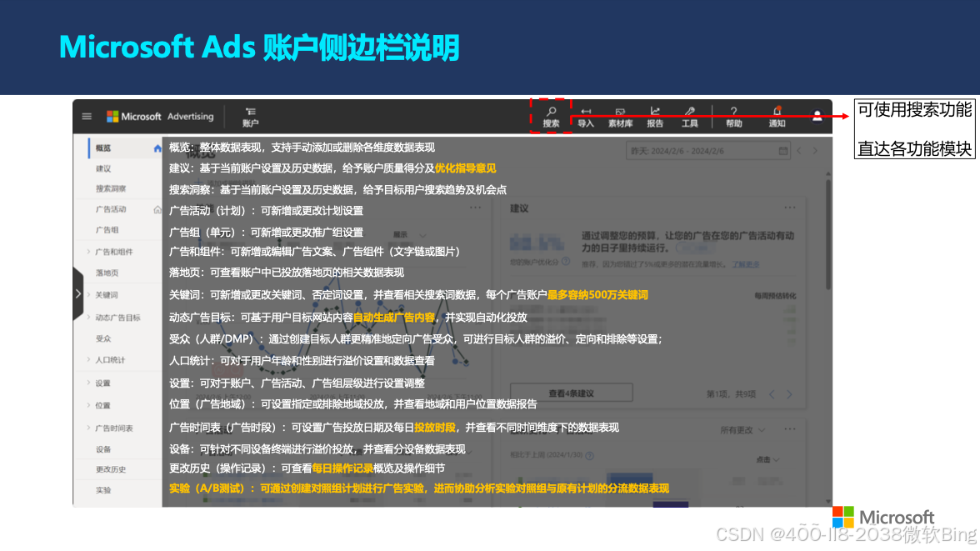Select 更改历史 in sidebar

point(111,469)
